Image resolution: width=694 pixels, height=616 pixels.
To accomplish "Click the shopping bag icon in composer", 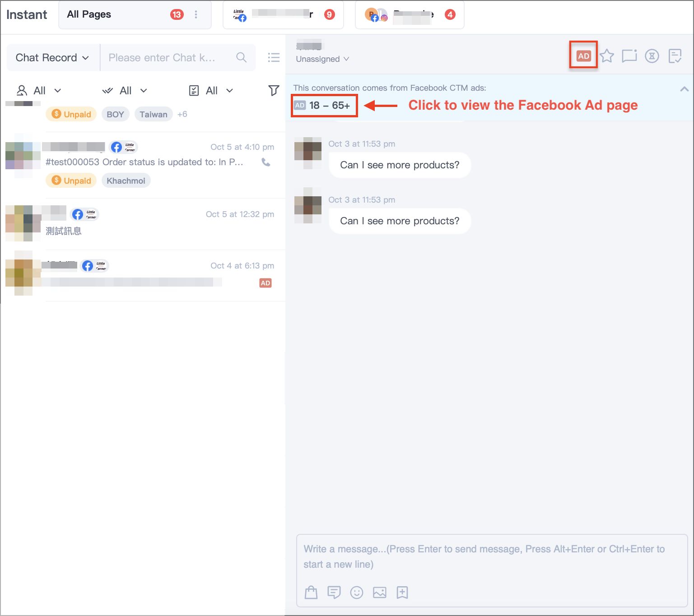I will click(x=311, y=592).
